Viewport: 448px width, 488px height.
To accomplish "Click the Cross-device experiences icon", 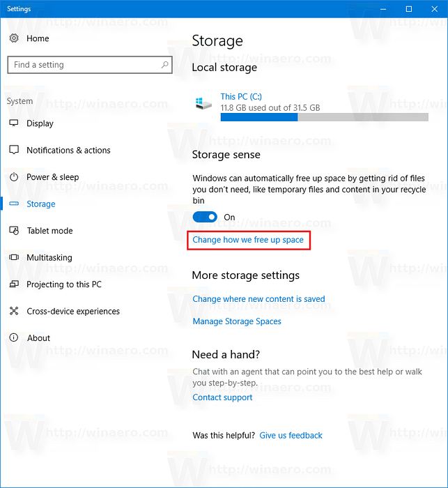I will 14,311.
